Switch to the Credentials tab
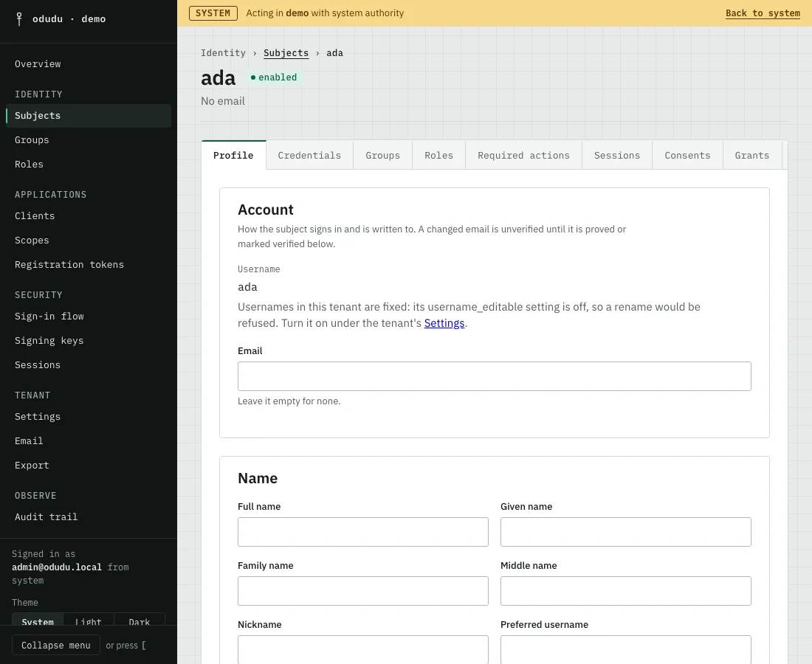Image resolution: width=812 pixels, height=664 pixels. (310, 156)
